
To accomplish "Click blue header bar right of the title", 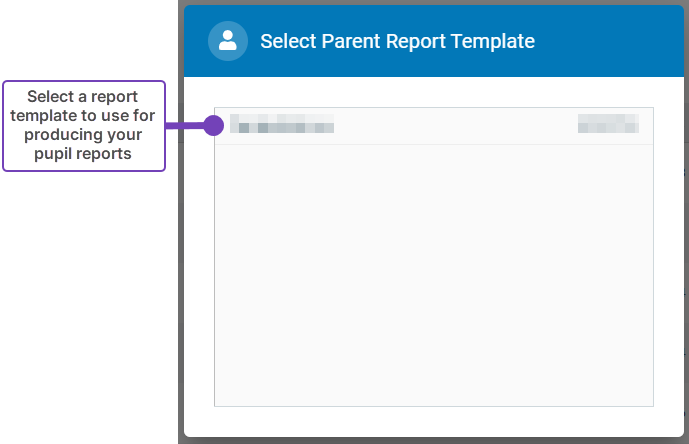I will (x=610, y=41).
